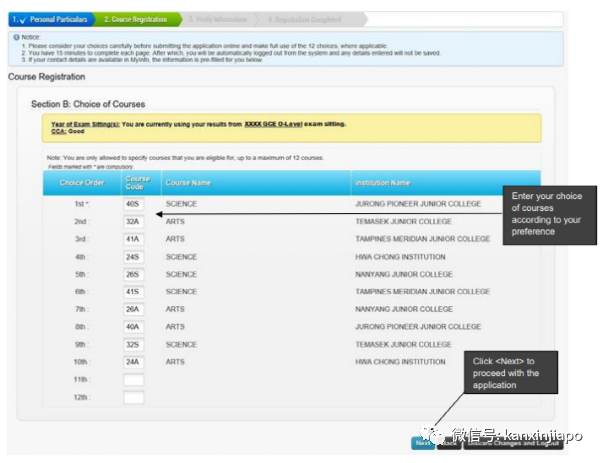
Task: Focus the 4th choice field containing 24S
Action: [x=133, y=257]
